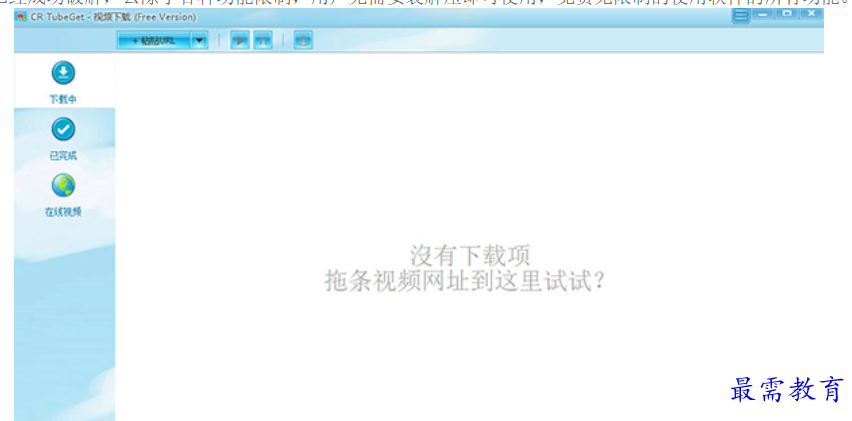Click the Paste URL button

coord(154,41)
